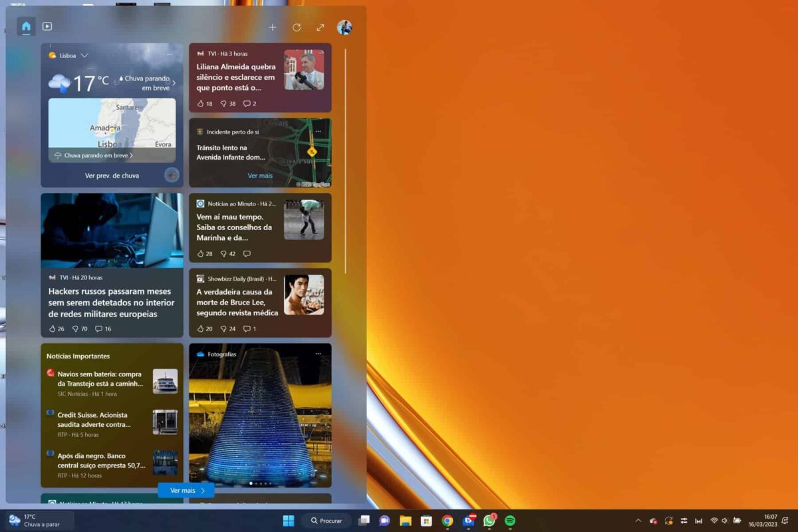Viewport: 798px width, 532px height.
Task: Type in the Procurar taskbar search box
Action: 326,521
